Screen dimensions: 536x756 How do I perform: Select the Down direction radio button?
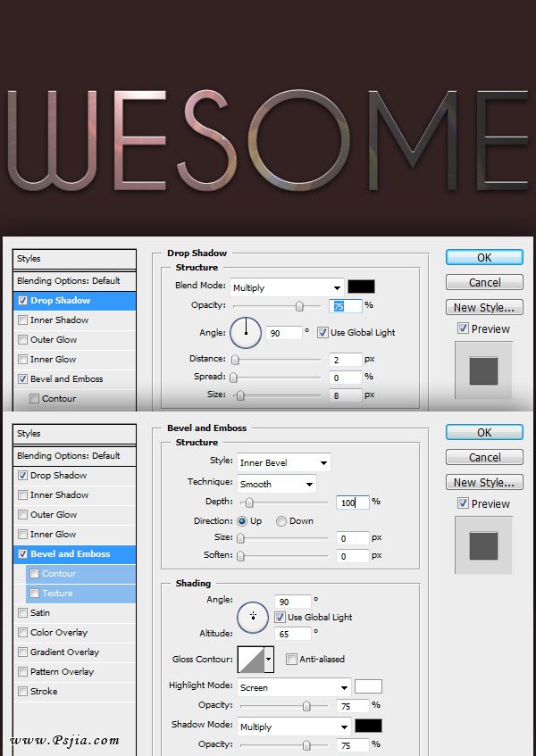click(281, 520)
